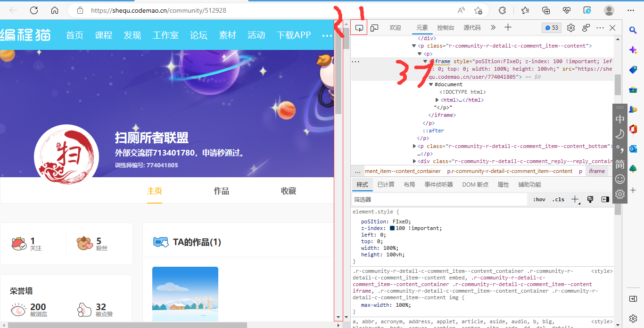Viewport: 644px width, 328px height.
Task: Open Edge sidebar Shopping tag icon
Action: pos(633,69)
